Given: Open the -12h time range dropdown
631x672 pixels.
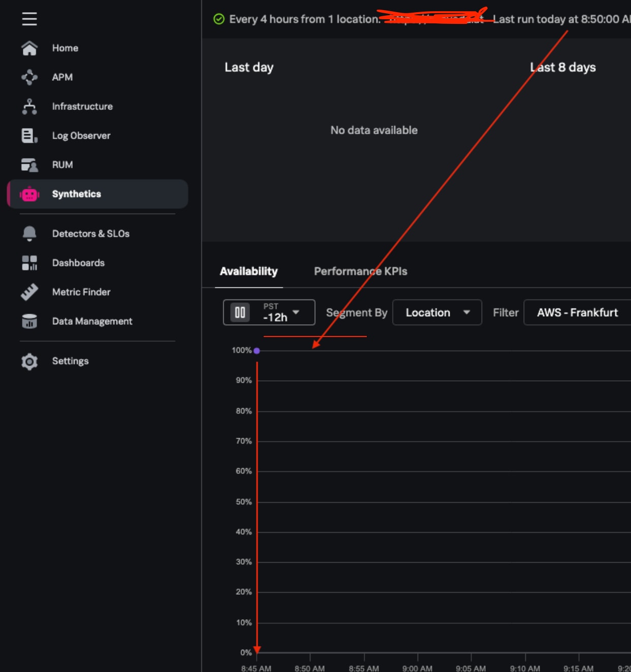Looking at the screenshot, I should tap(281, 312).
